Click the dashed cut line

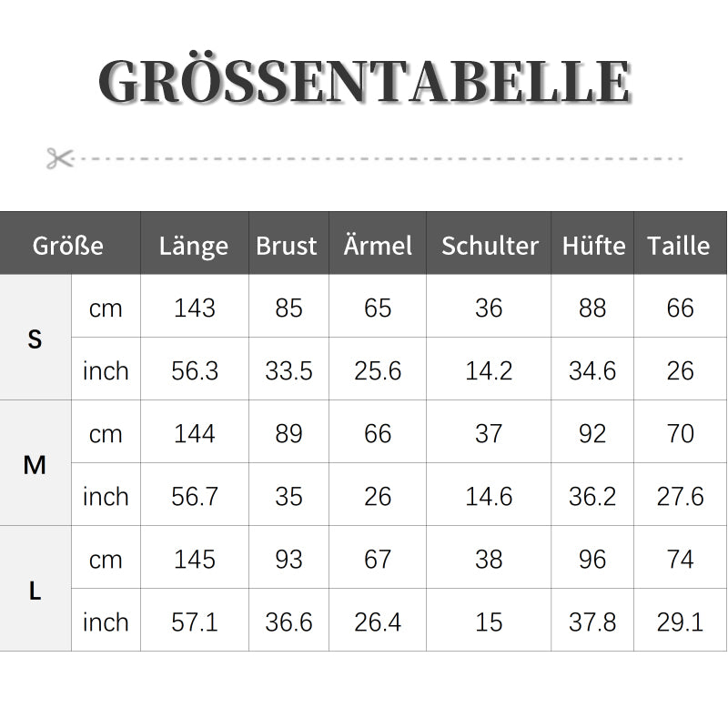point(382,158)
